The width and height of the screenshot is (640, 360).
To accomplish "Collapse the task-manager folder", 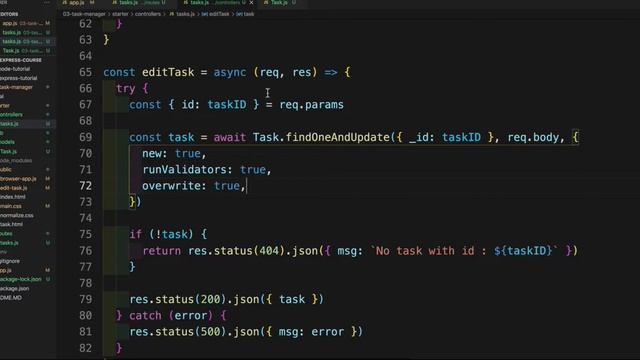I will (16, 87).
